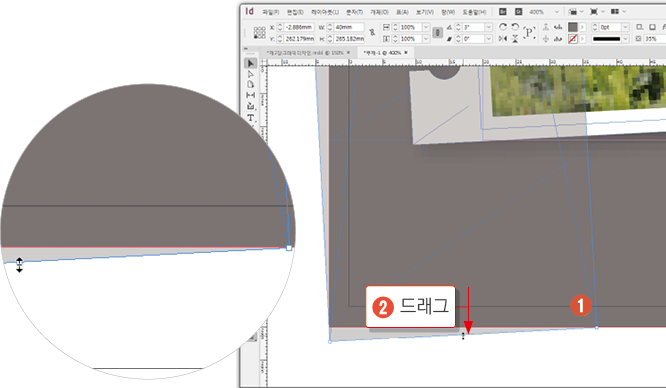Open the 창(W) Window menu

448,12
